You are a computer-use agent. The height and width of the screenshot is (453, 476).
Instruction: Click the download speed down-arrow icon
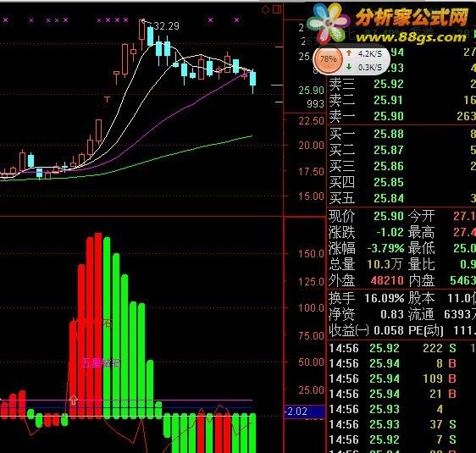point(349,66)
